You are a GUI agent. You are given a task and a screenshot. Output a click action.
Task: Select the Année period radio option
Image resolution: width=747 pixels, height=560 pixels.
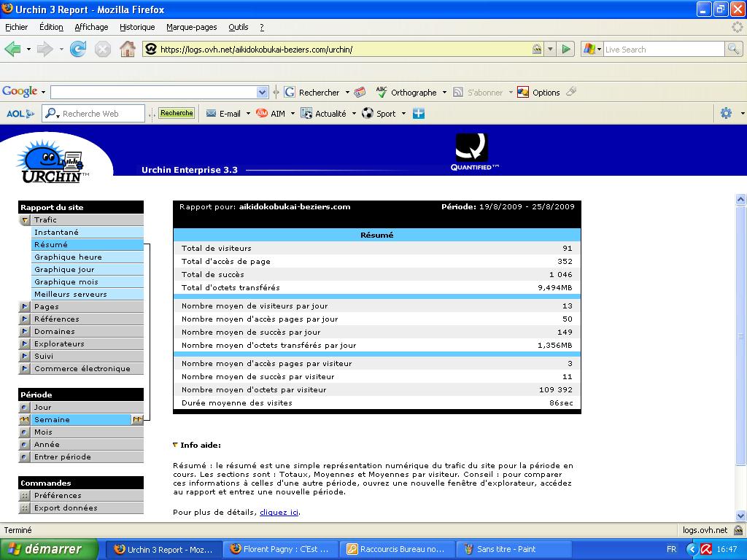[x=24, y=444]
